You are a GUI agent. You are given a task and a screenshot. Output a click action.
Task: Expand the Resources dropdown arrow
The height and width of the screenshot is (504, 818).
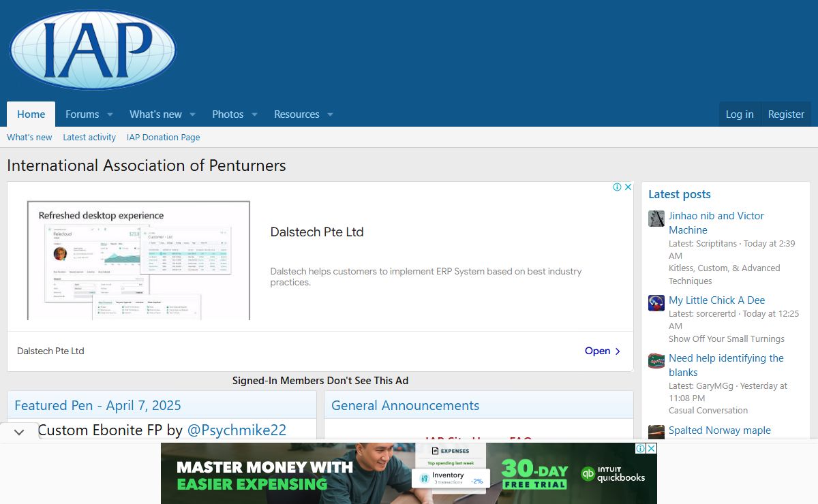pos(330,114)
